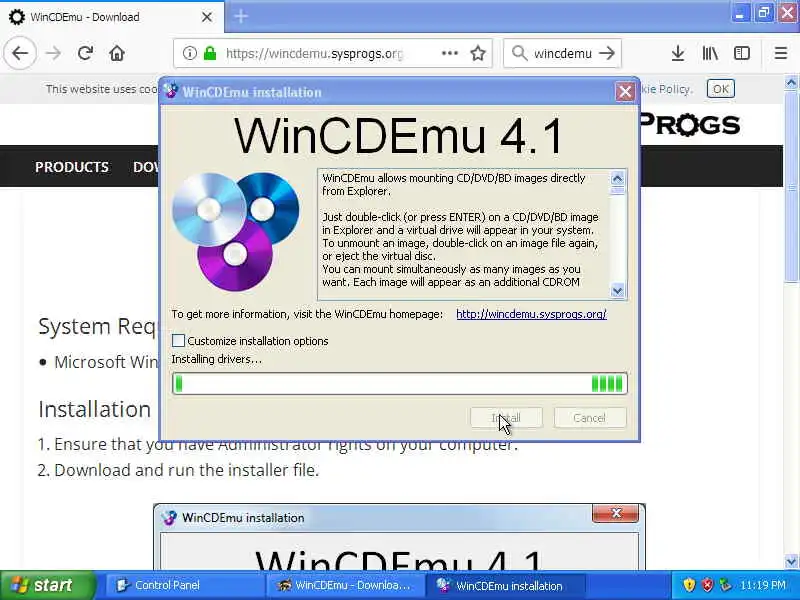Click 'System Req' heading on webpage

click(x=97, y=327)
